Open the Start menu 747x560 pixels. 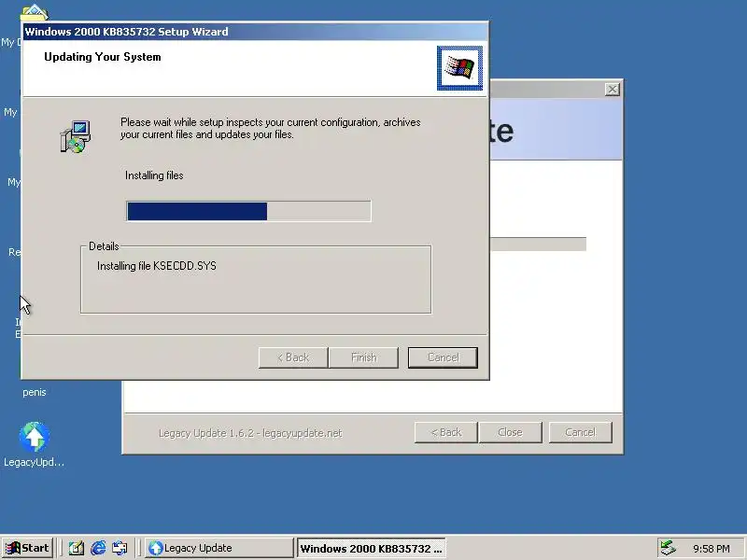point(27,548)
